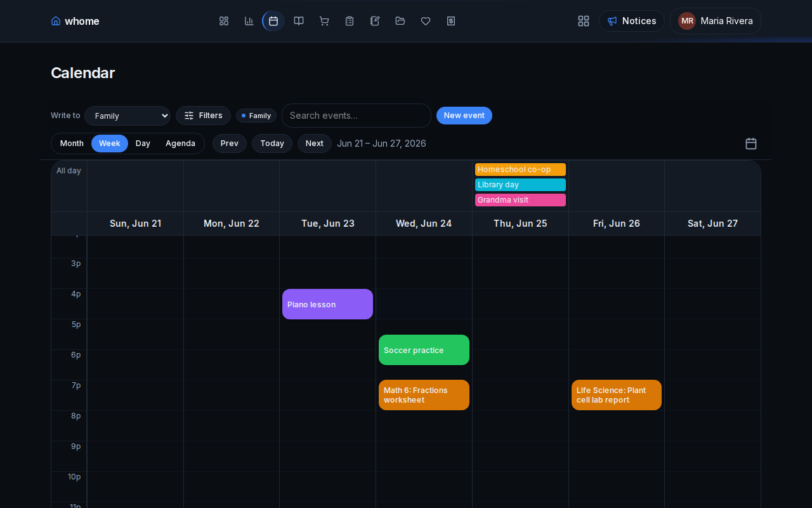
Task: Open the Library day all-day event
Action: [520, 185]
